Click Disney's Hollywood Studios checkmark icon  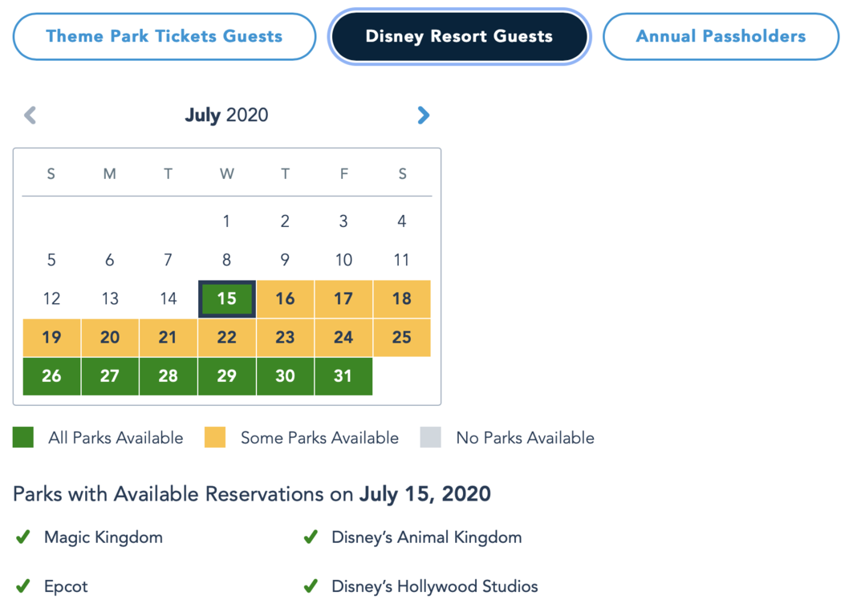click(x=311, y=586)
